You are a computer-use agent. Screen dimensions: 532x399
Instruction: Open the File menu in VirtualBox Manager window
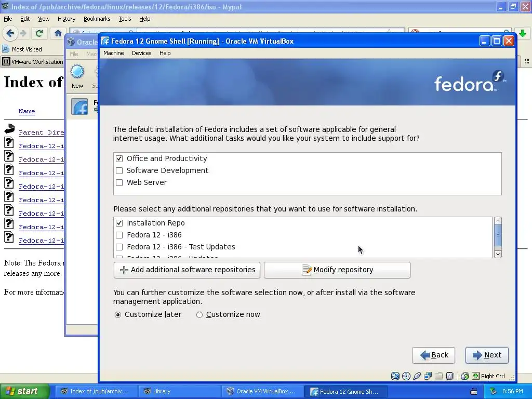pyautogui.click(x=74, y=54)
